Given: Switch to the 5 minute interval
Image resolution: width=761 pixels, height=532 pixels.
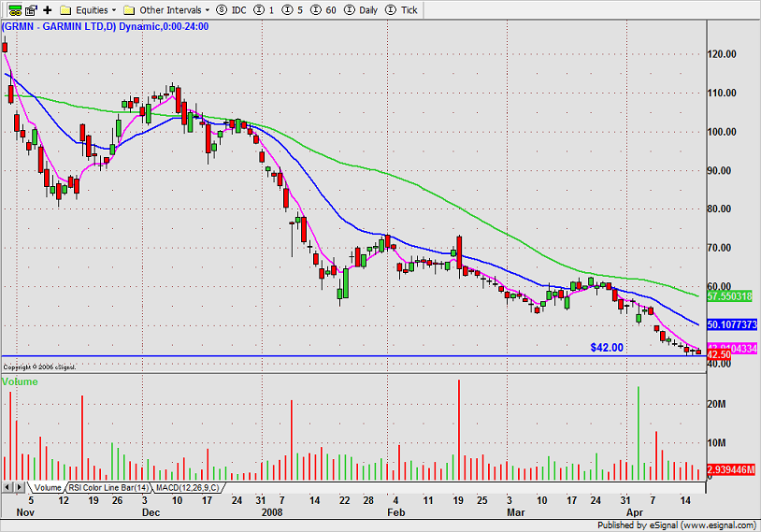Looking at the screenshot, I should click(x=293, y=9).
